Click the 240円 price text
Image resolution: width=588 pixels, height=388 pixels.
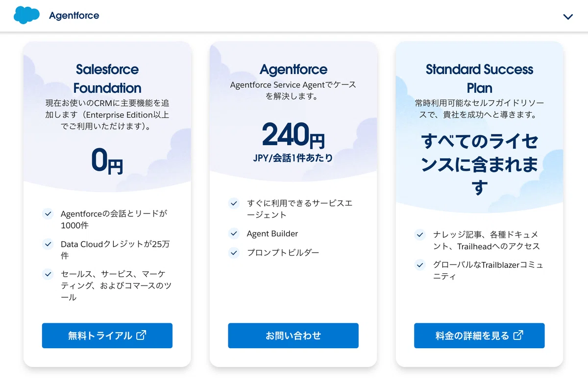click(293, 135)
